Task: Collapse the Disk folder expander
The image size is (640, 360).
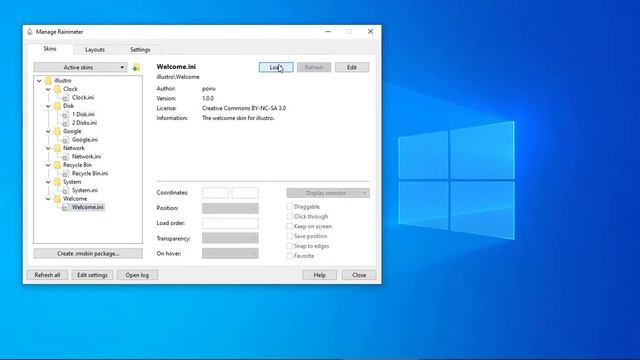Action: [48, 106]
